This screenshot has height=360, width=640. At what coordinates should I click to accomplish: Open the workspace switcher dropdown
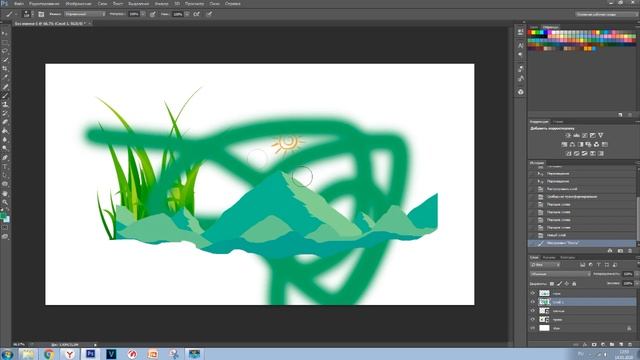(606, 14)
